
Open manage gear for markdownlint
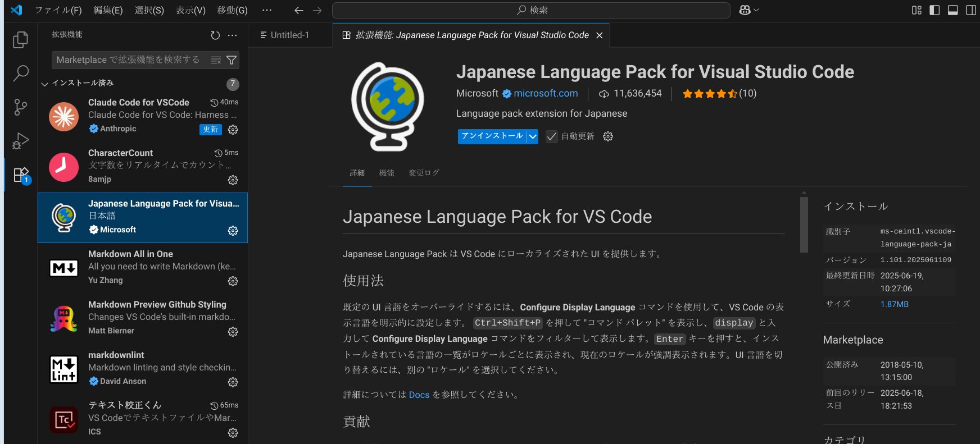[x=233, y=382]
